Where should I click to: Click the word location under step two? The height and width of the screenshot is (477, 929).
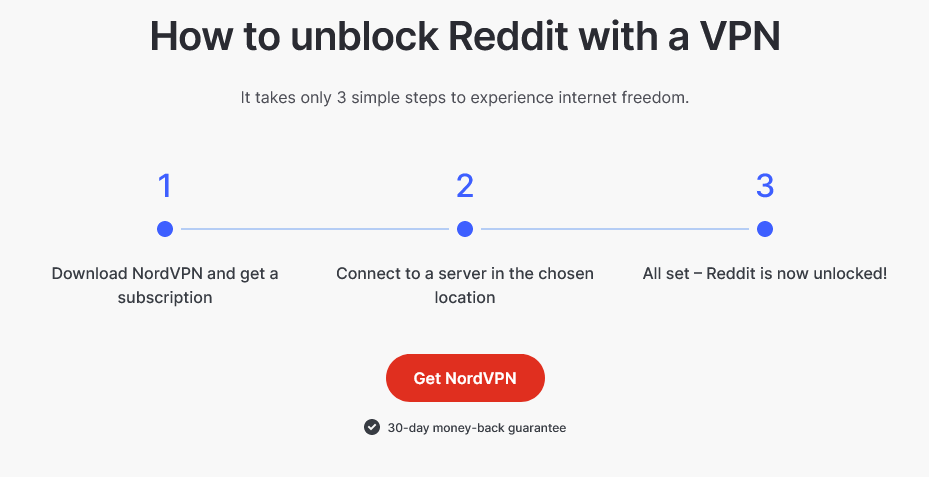click(x=465, y=297)
